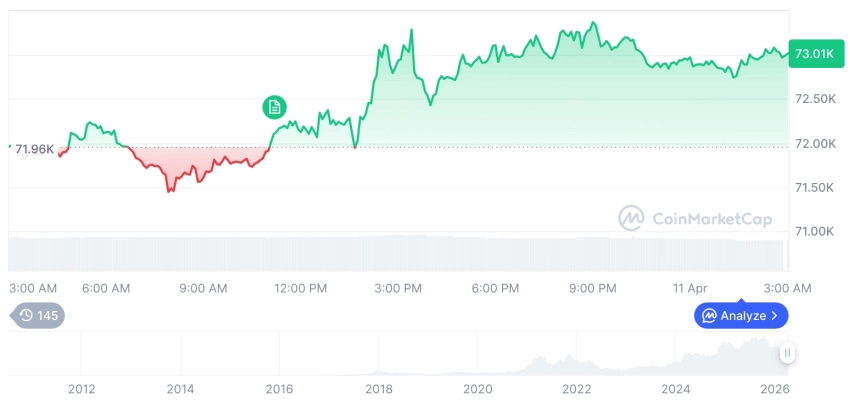Select the 11 Apr date axis label
The image size is (860, 401).
689,288
